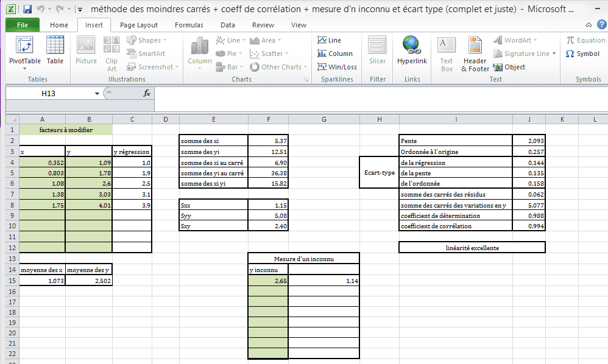Insert a Win/Loss sparkline
The width and height of the screenshot is (608, 364).
click(x=337, y=67)
